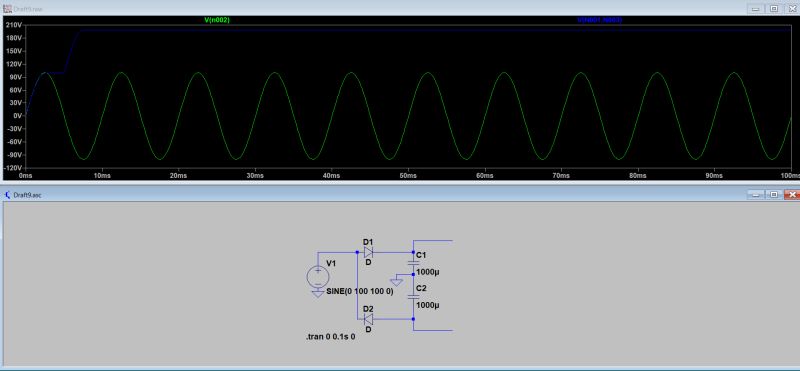Select capacitor C2 symbol
The image size is (800, 371).
click(x=413, y=296)
